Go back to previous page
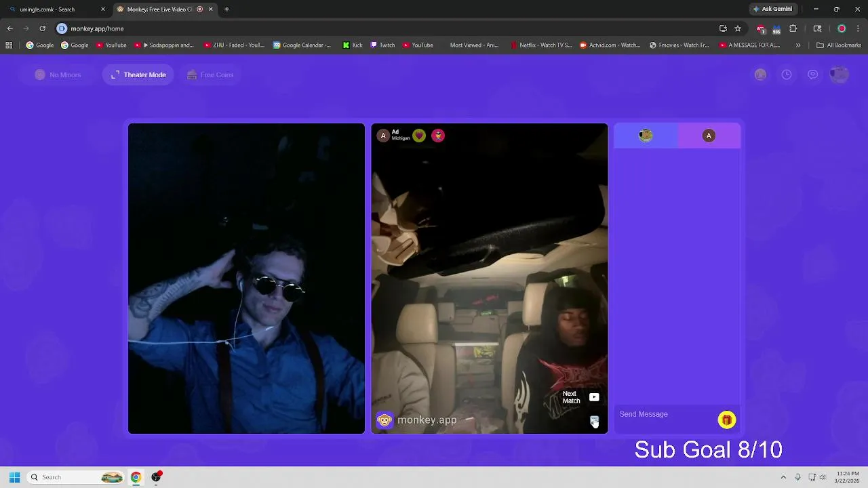 (9, 28)
